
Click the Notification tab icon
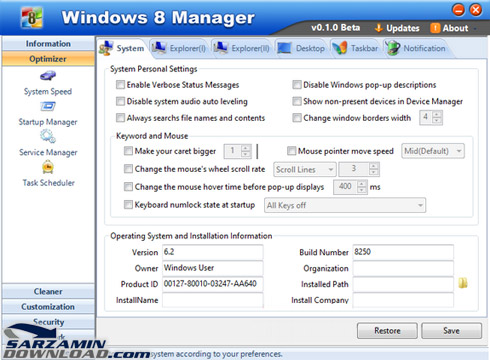pos(393,48)
